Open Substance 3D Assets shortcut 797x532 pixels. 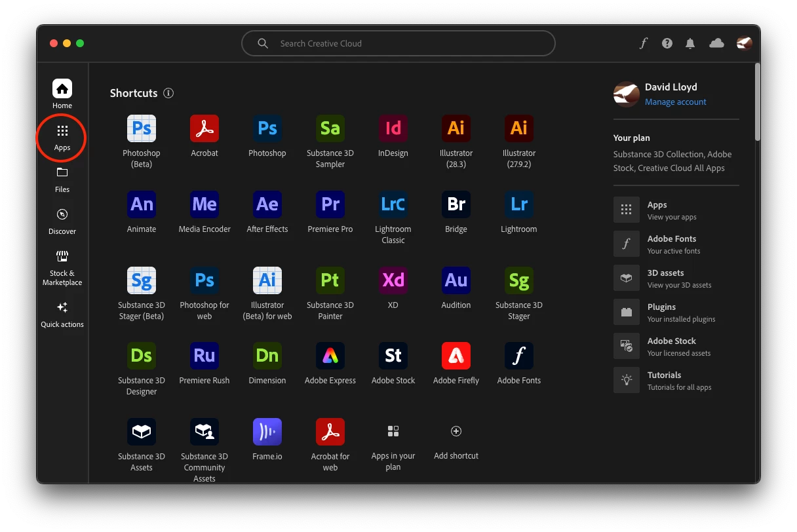[x=142, y=432]
